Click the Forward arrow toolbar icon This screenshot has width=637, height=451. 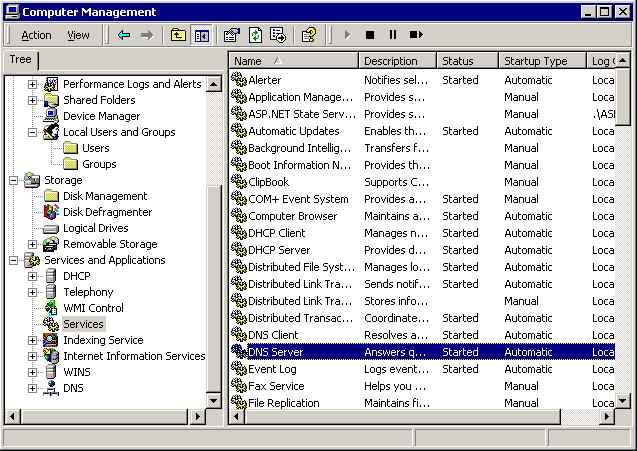147,35
